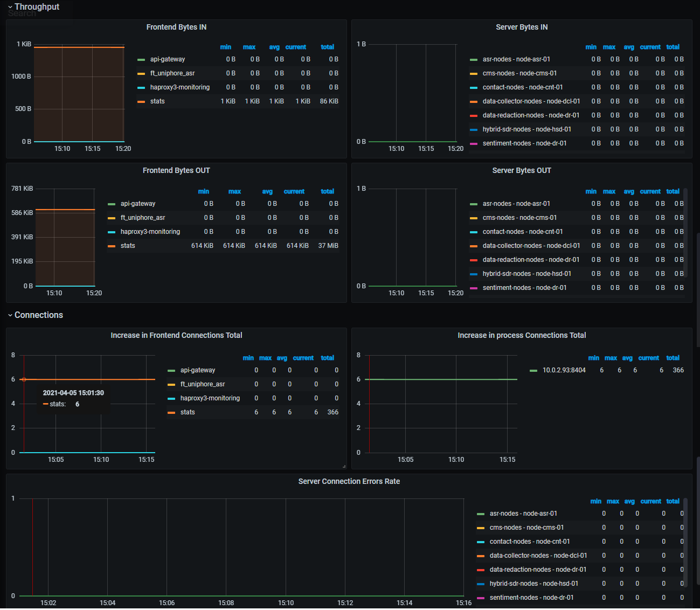Sort Frontend Bytes IN legend by total
Image resolution: width=700 pixels, height=610 pixels.
point(328,47)
